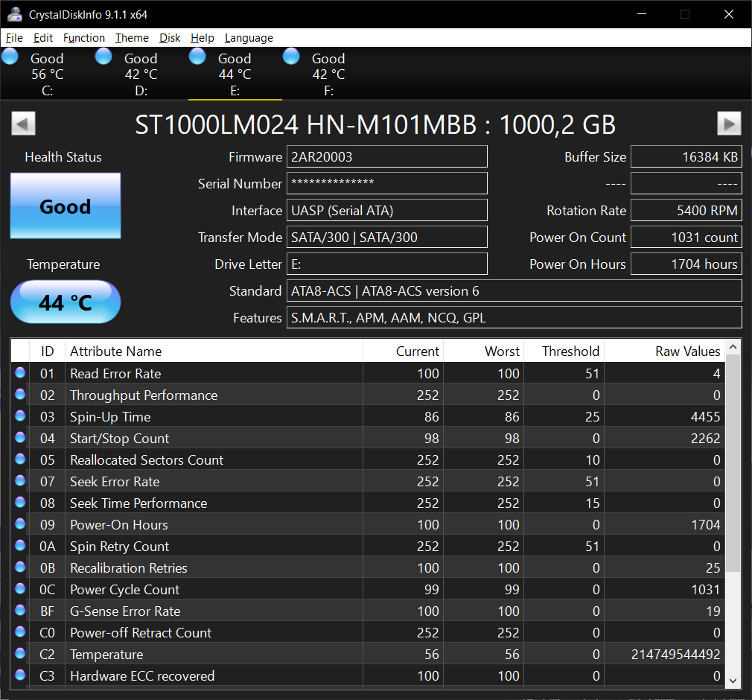Select the Spin-Up Time raw value 4455
Image resolution: width=752 pixels, height=700 pixels.
click(705, 417)
